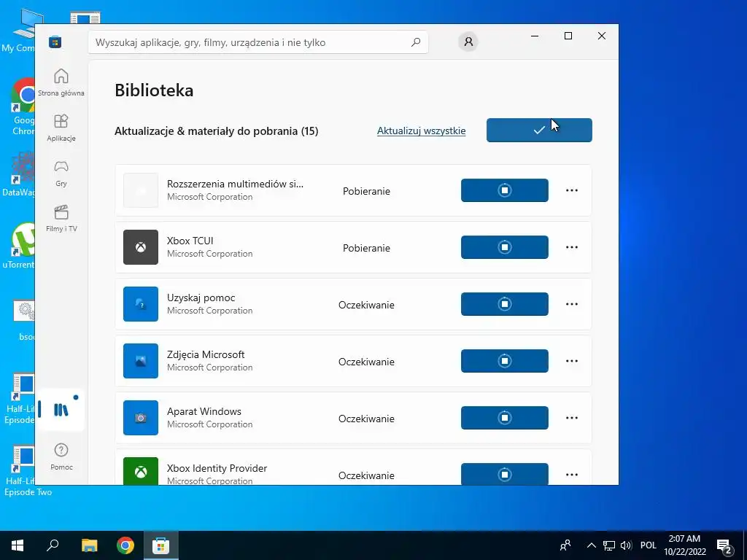The image size is (747, 560).
Task: Open the user account profile icon
Action: click(468, 42)
